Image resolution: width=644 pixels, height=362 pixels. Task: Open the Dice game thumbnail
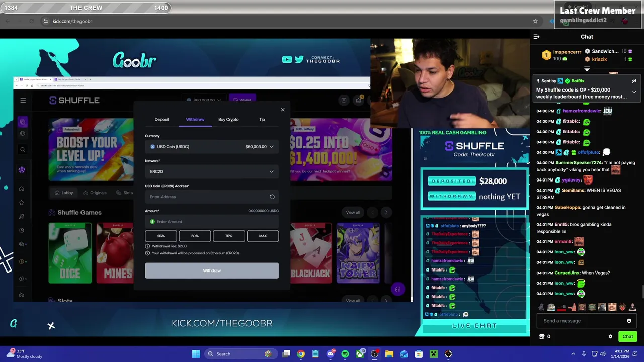tap(70, 253)
